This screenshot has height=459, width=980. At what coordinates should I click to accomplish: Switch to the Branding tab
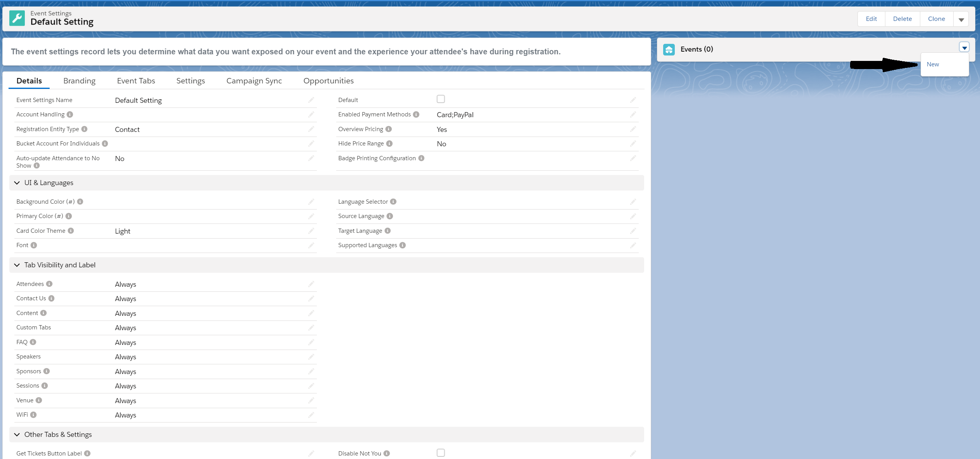[79, 81]
